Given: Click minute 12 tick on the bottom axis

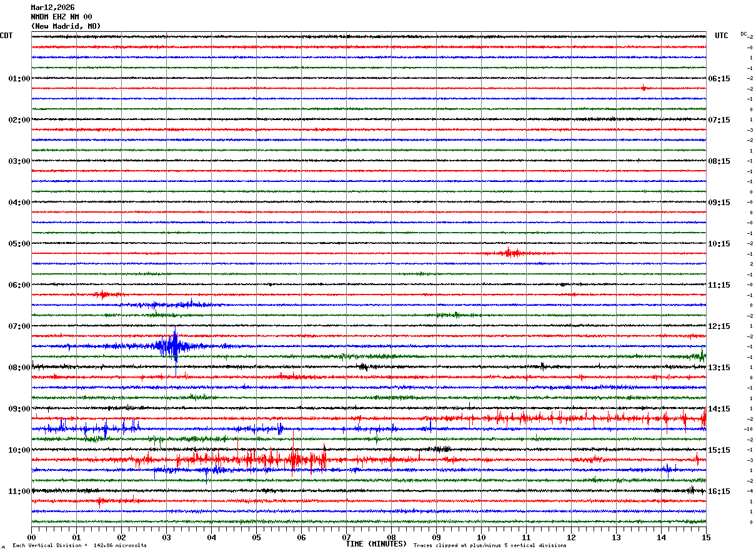Looking at the screenshot, I should [x=571, y=537].
